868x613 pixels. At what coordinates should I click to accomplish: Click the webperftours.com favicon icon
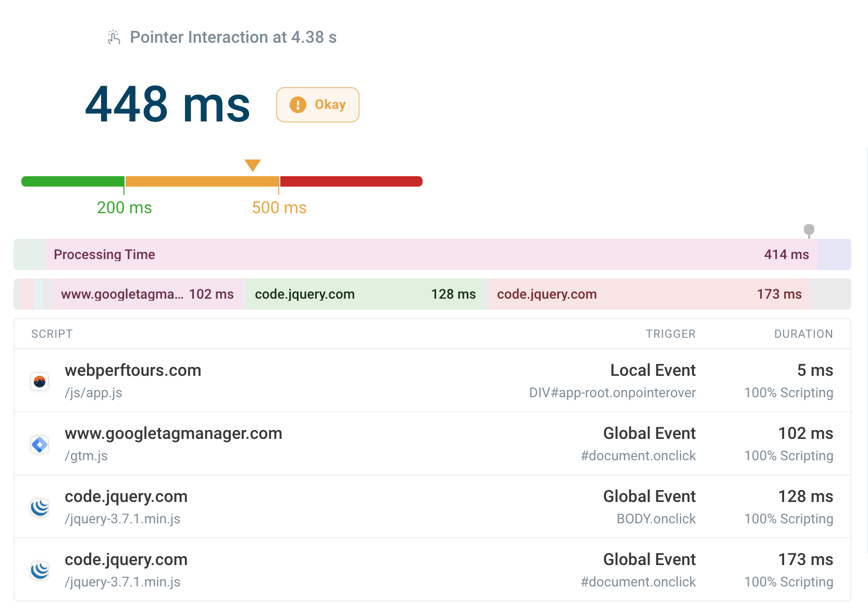40,382
